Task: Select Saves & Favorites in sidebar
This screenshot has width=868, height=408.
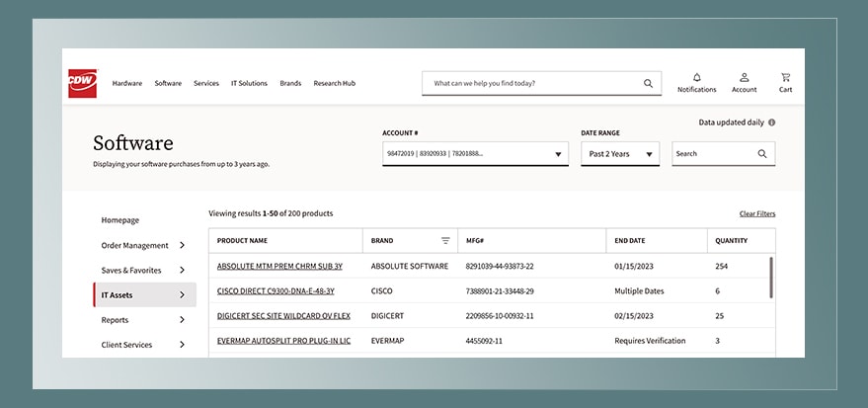Action: pos(131,270)
